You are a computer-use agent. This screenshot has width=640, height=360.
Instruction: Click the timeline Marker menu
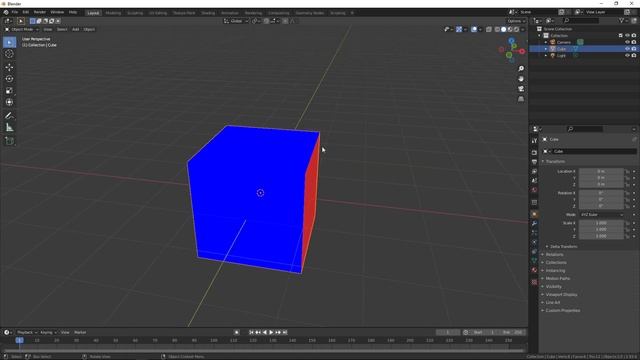pos(80,333)
